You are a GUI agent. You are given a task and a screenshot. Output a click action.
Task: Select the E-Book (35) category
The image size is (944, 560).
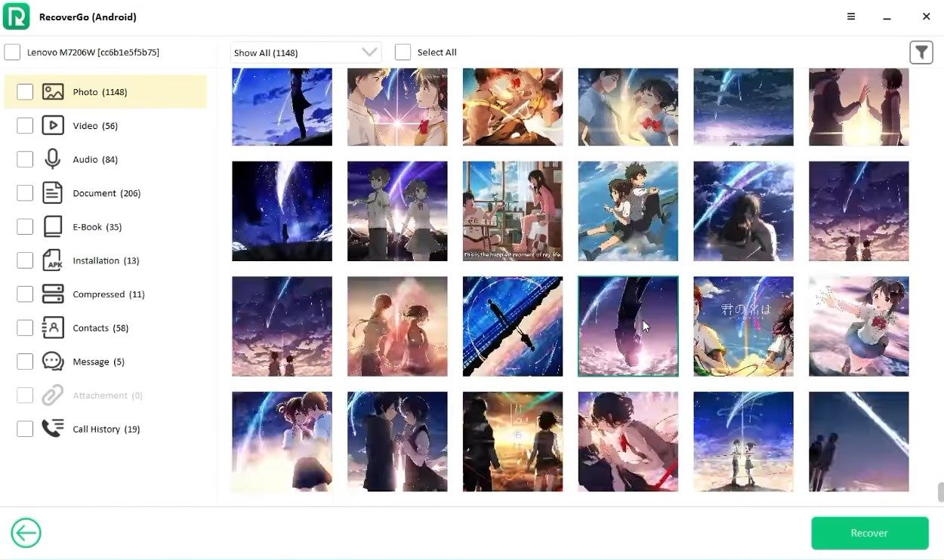(x=106, y=226)
